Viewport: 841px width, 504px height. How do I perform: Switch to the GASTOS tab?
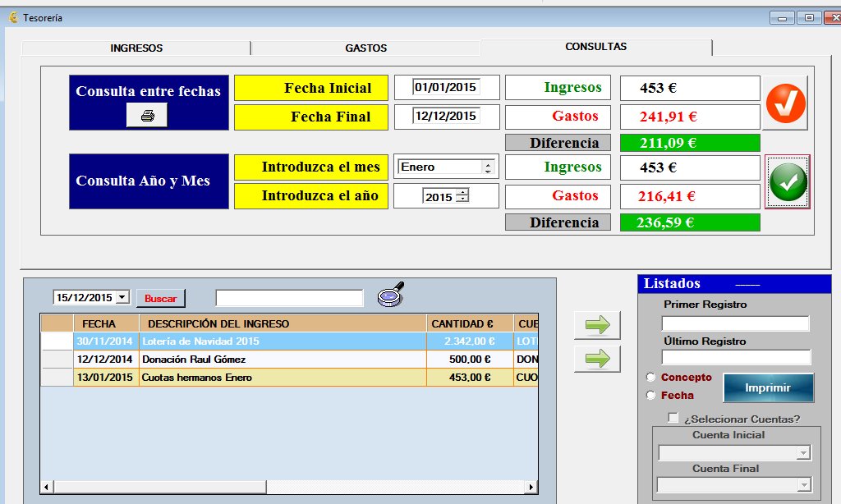point(365,48)
